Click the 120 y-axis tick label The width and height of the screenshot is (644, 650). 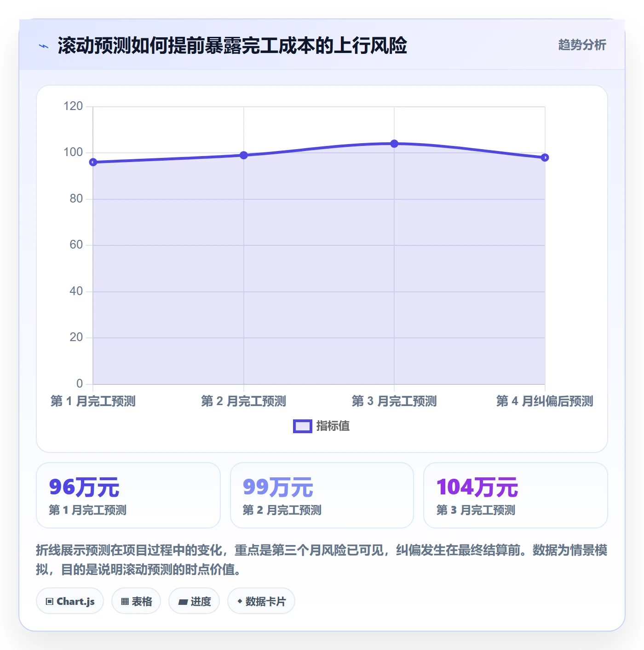(73, 106)
